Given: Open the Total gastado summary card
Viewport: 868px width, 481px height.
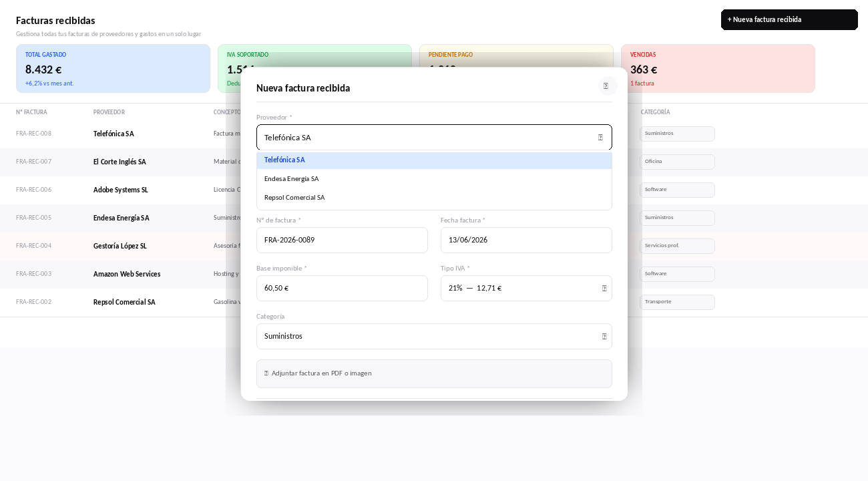Looking at the screenshot, I should pos(113,69).
